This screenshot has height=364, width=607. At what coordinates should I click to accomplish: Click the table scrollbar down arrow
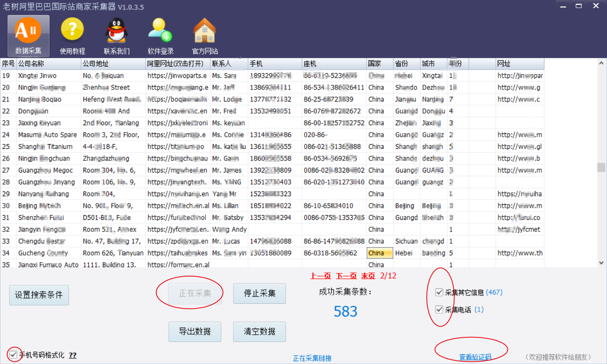[601, 263]
